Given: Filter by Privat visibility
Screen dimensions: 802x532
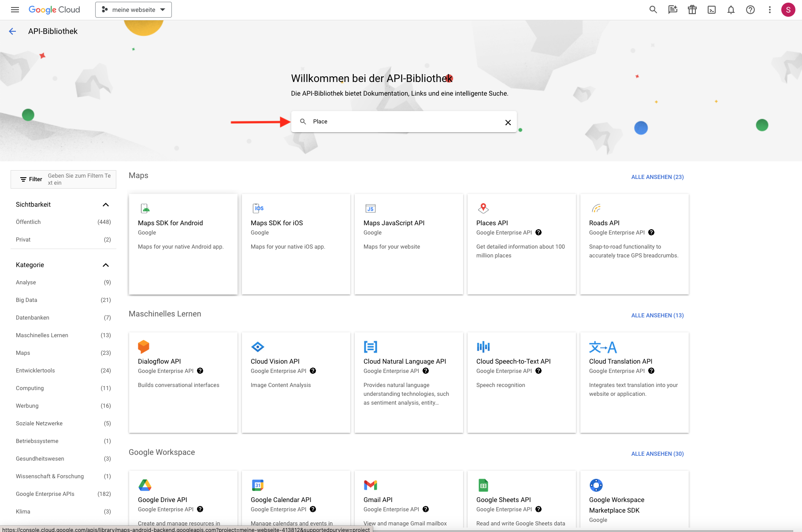Looking at the screenshot, I should 63,240.
